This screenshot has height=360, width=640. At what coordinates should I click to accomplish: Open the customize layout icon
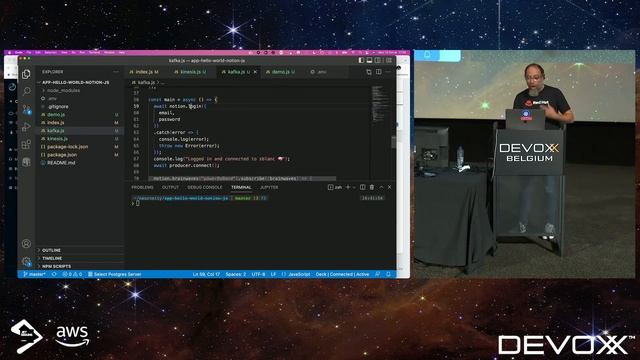pos(389,60)
